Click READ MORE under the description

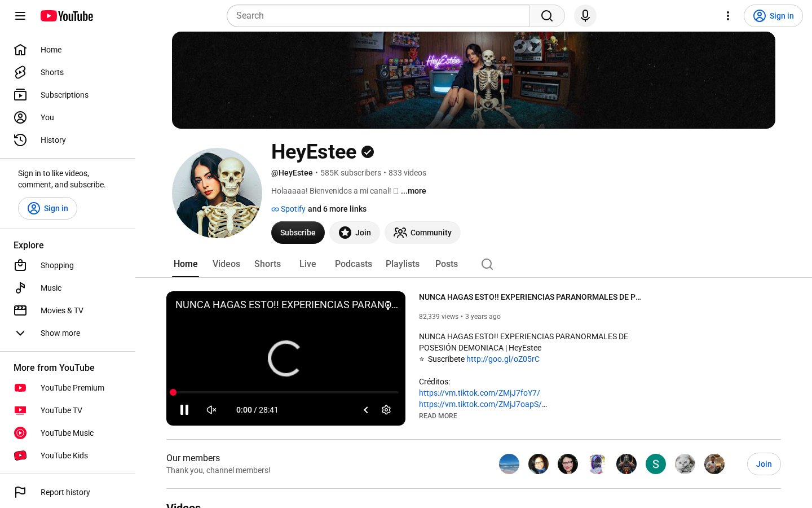tap(438, 416)
